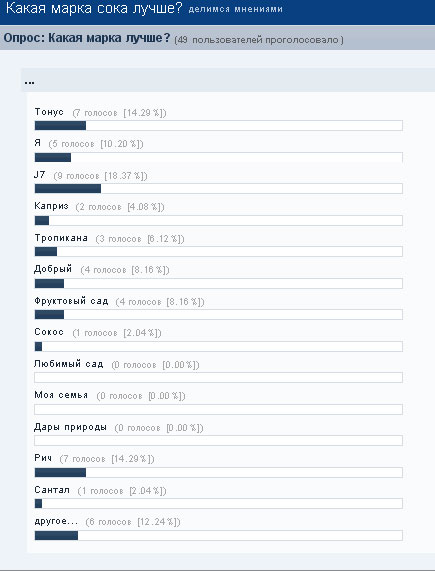Click the J7 poll result bar
This screenshot has width=435, height=571.
coord(218,189)
